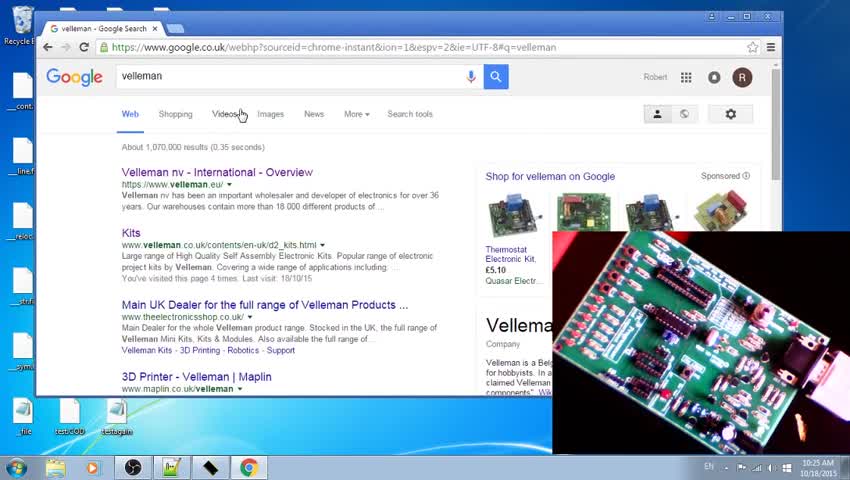Open the Google apps grid
Screen dimensions: 850x480
pos(686,78)
